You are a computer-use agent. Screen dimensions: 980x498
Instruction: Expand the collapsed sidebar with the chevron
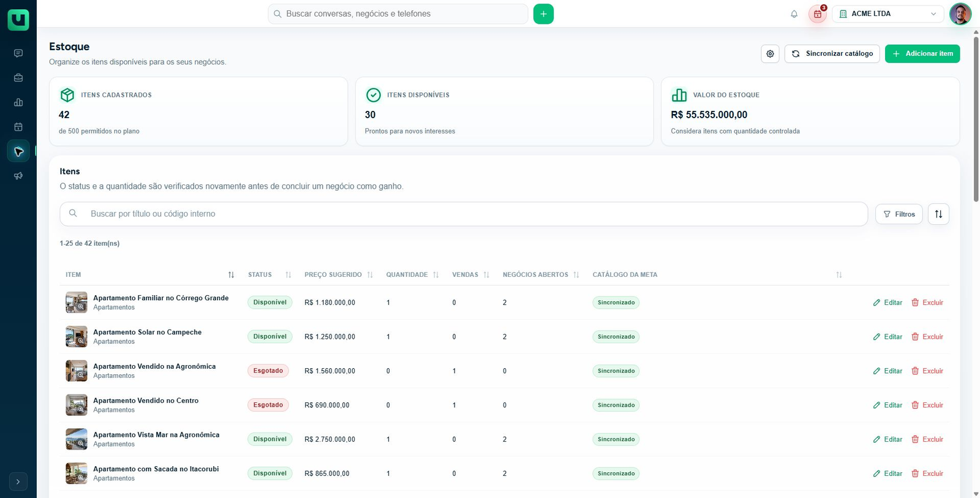[x=18, y=482]
